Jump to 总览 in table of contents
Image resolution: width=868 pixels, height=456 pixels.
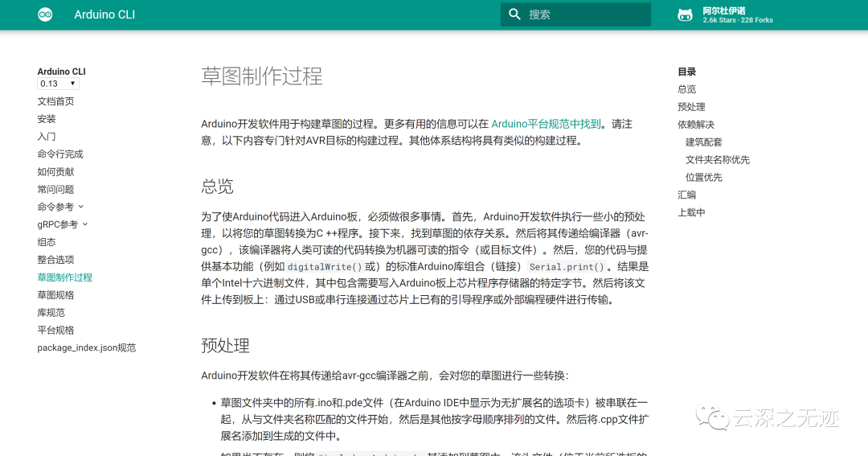[x=687, y=89]
